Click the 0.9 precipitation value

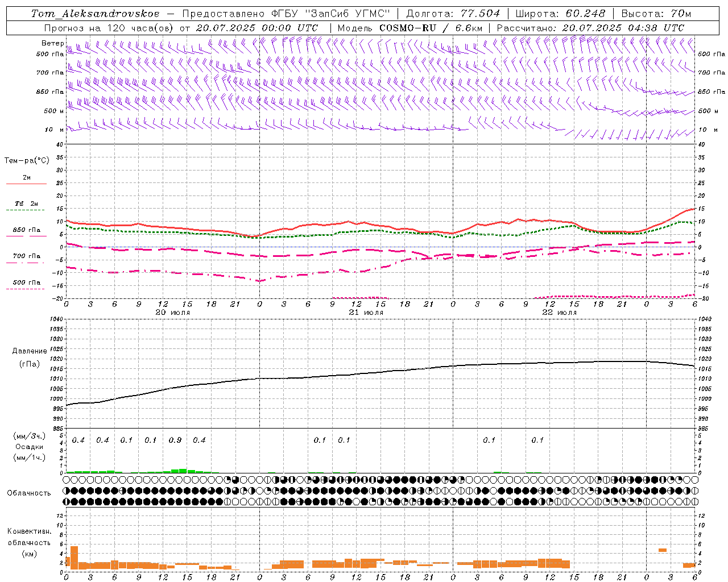(x=175, y=440)
